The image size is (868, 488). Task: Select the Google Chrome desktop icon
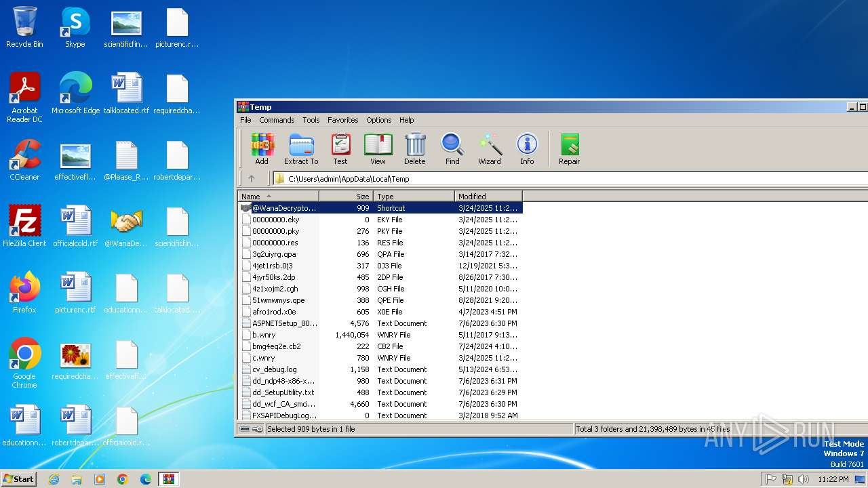click(24, 363)
